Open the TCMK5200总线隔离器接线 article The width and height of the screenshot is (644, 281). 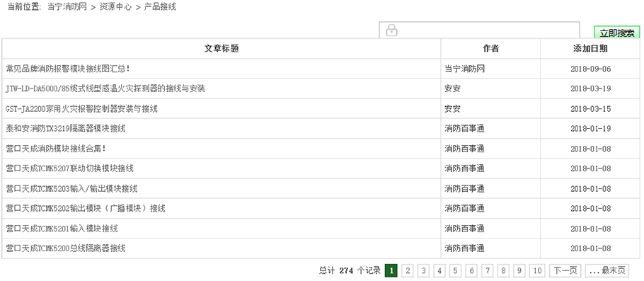tap(66, 248)
